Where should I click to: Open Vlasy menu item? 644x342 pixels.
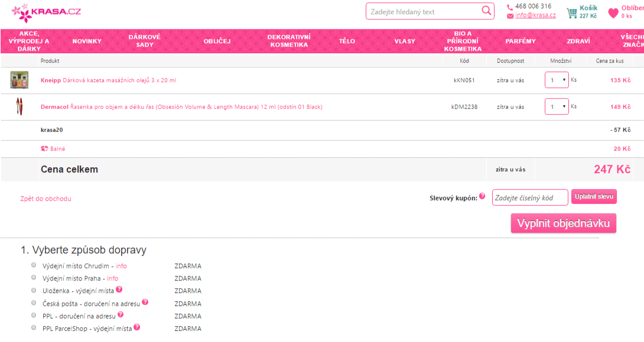click(x=405, y=41)
